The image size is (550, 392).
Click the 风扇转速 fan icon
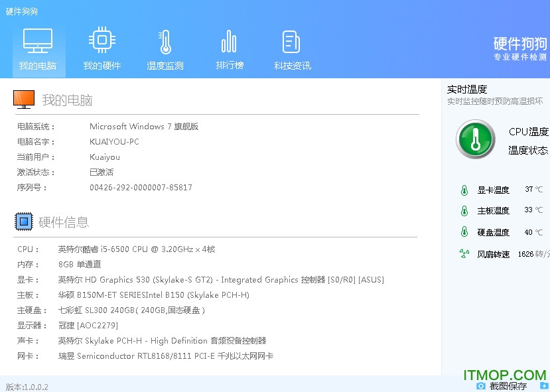[x=464, y=253]
